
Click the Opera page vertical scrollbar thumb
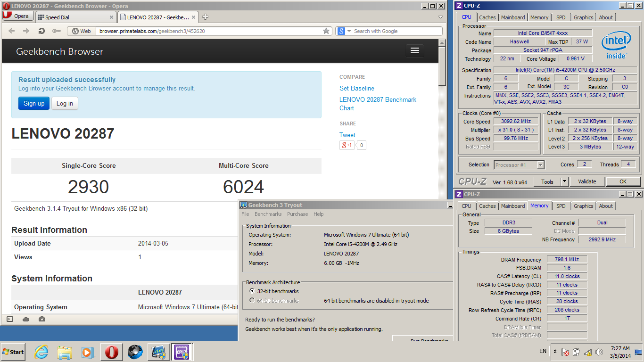442,66
